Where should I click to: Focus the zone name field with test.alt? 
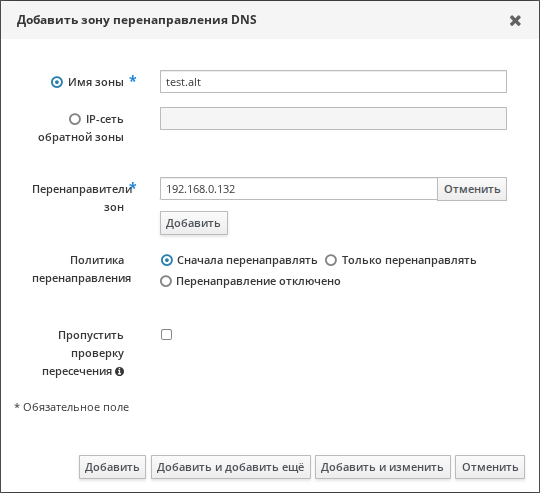[333, 82]
